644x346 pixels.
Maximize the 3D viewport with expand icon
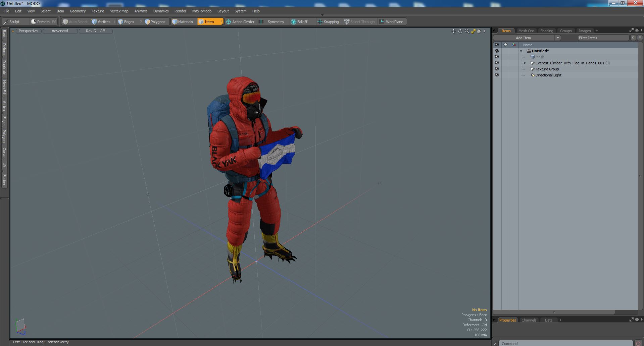[473, 31]
